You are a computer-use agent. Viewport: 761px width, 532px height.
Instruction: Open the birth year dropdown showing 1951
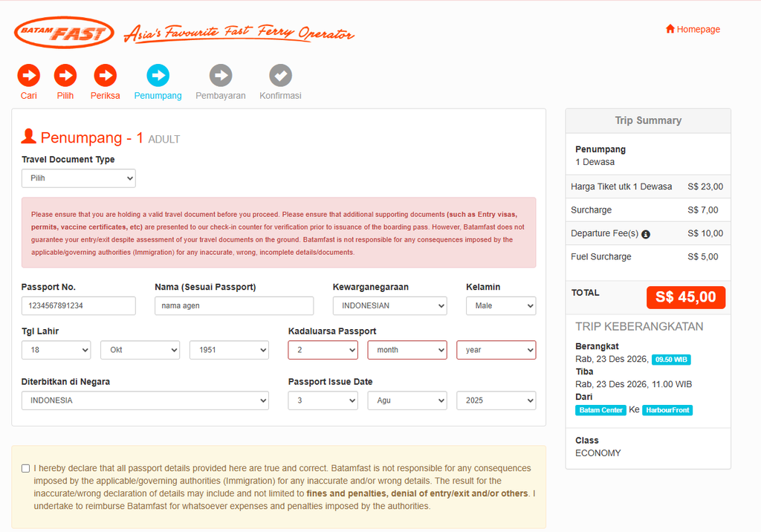coord(229,350)
